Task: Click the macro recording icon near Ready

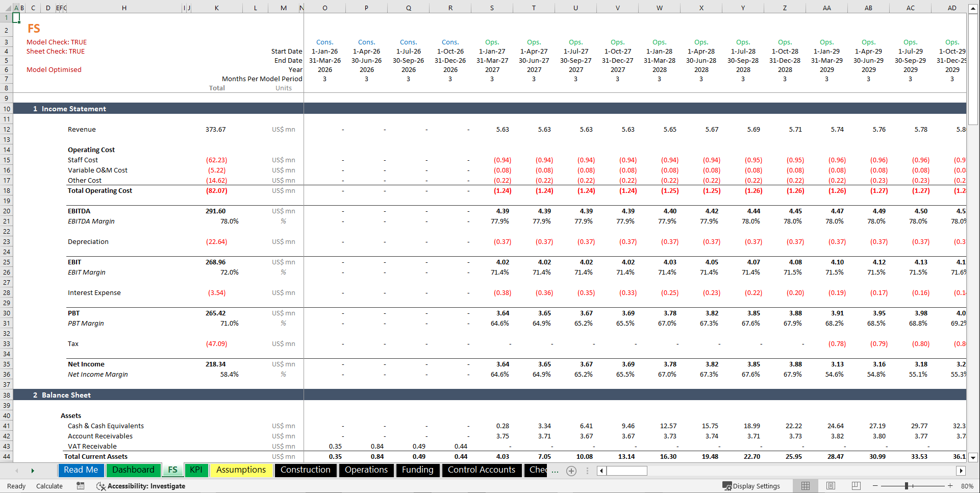Action: [x=80, y=486]
